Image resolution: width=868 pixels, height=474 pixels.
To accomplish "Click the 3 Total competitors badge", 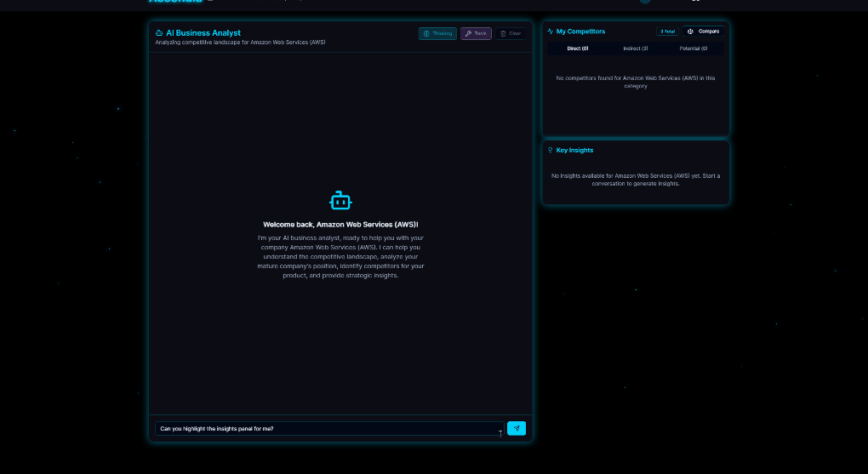I will click(667, 31).
